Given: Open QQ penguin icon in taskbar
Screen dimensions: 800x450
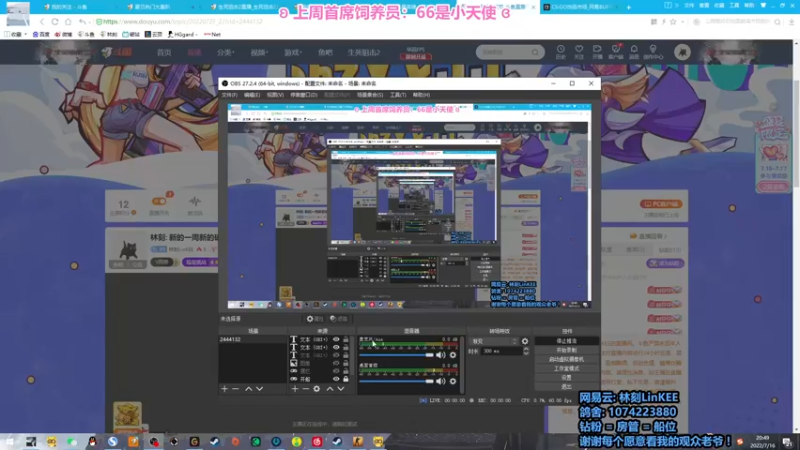Looking at the screenshot, I should 92,442.
